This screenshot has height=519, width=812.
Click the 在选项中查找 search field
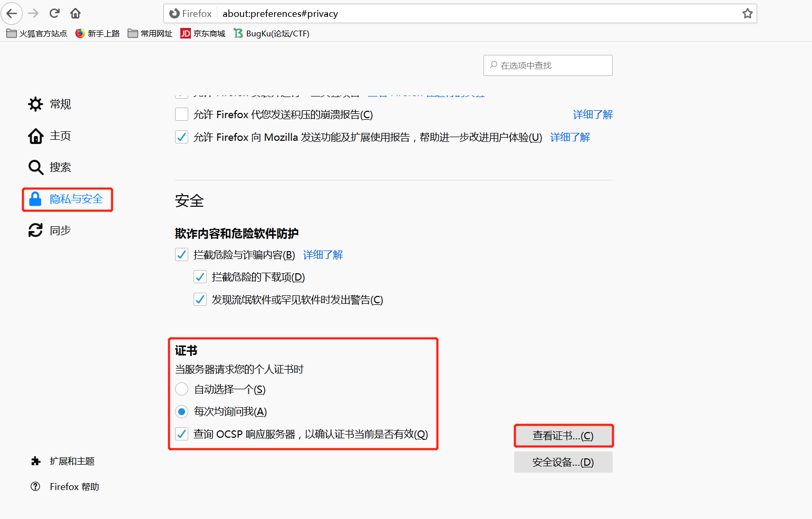[547, 65]
